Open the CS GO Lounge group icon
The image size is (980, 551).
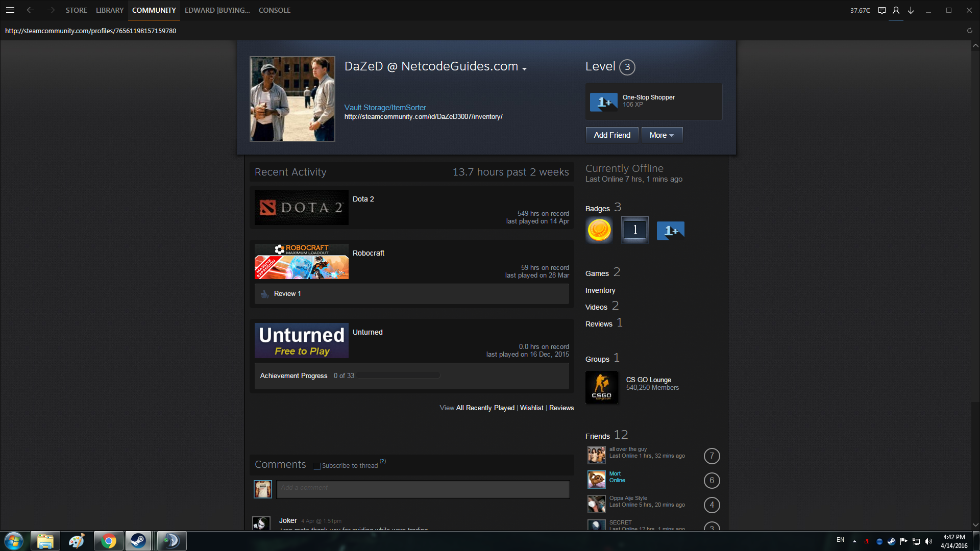point(602,387)
